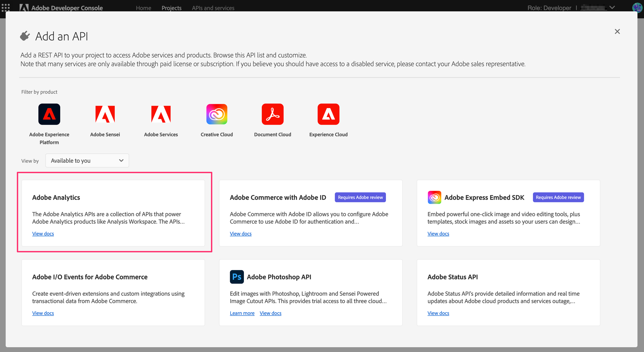
Task: Expand the organization dropdown chevron
Action: (x=612, y=8)
